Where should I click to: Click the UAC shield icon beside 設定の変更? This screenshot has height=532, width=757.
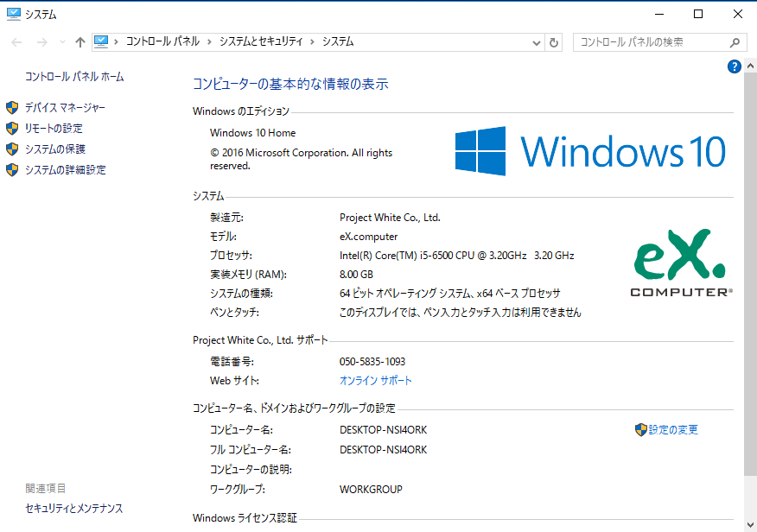click(641, 429)
